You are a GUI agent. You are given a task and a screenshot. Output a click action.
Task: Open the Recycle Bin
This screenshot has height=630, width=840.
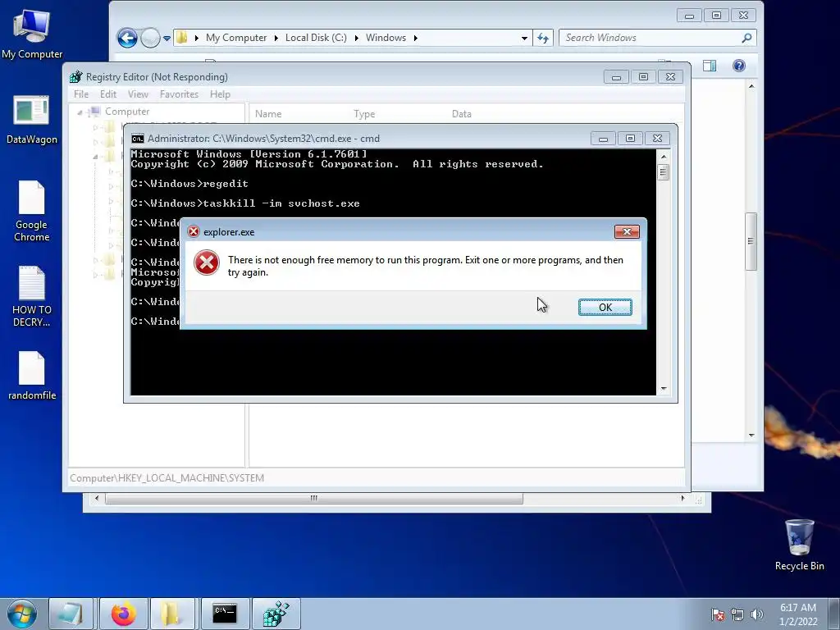(799, 545)
